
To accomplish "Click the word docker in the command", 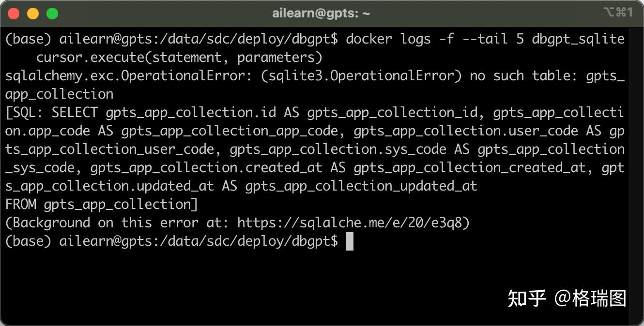I will 369,39.
